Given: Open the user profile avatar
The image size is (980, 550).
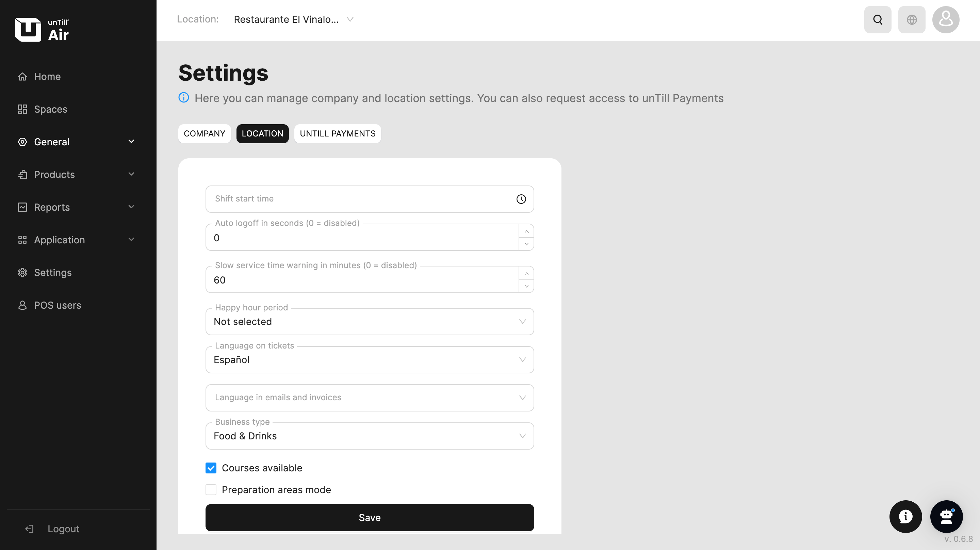Looking at the screenshot, I should 945,20.
